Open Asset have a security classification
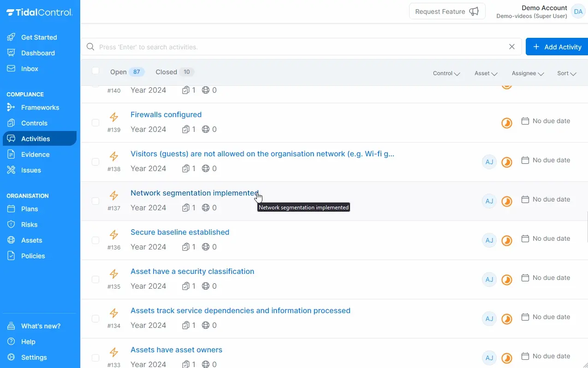 click(192, 272)
